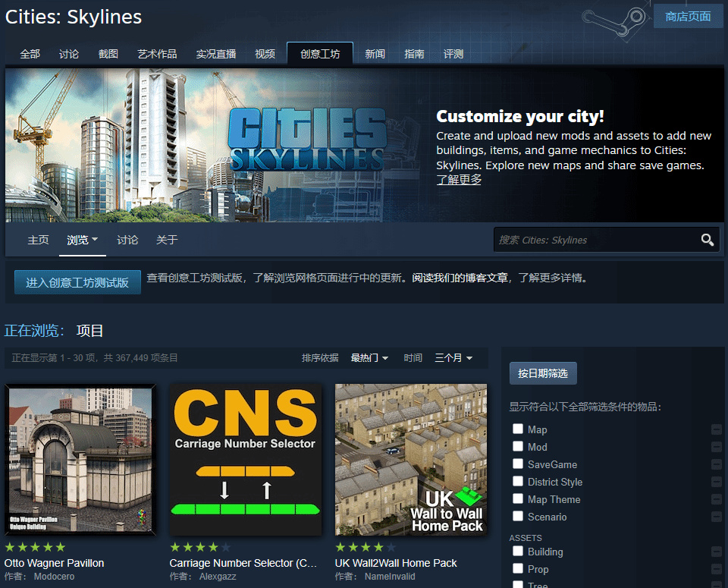Image resolution: width=728 pixels, height=588 pixels.
Task: Open workshop 讨论 next to 关于
Action: click(127, 240)
